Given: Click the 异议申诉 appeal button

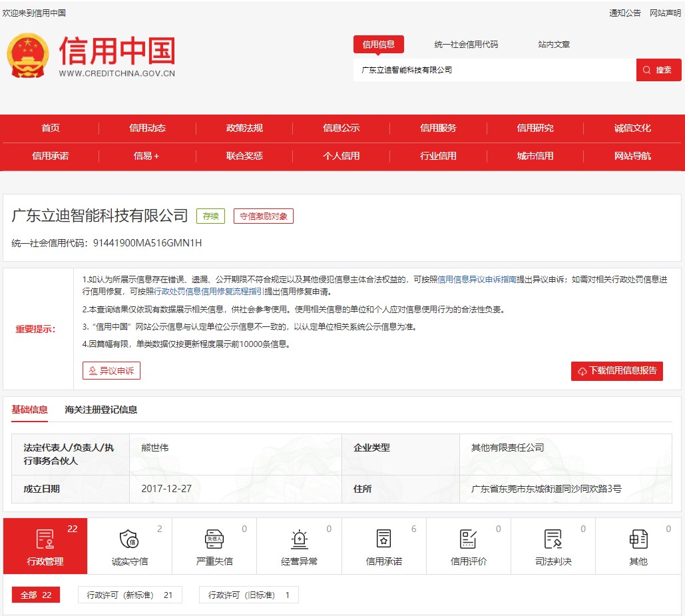Looking at the screenshot, I should coord(112,371).
